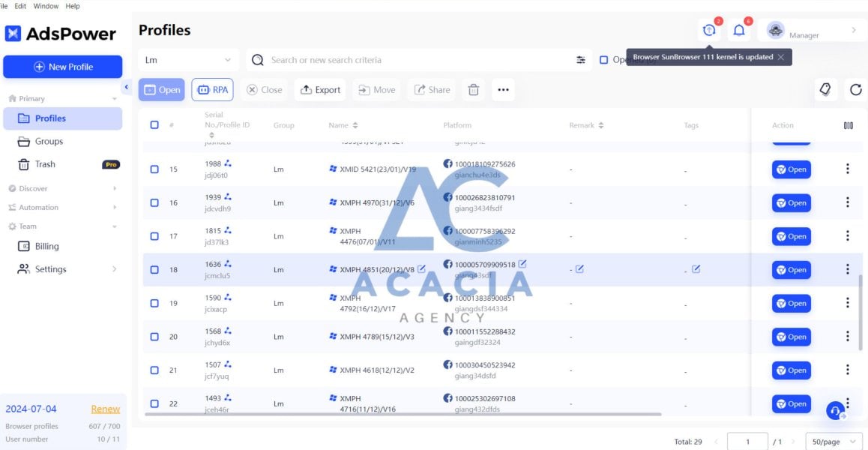Collapse the Team section
The image size is (868, 450).
[x=115, y=226]
